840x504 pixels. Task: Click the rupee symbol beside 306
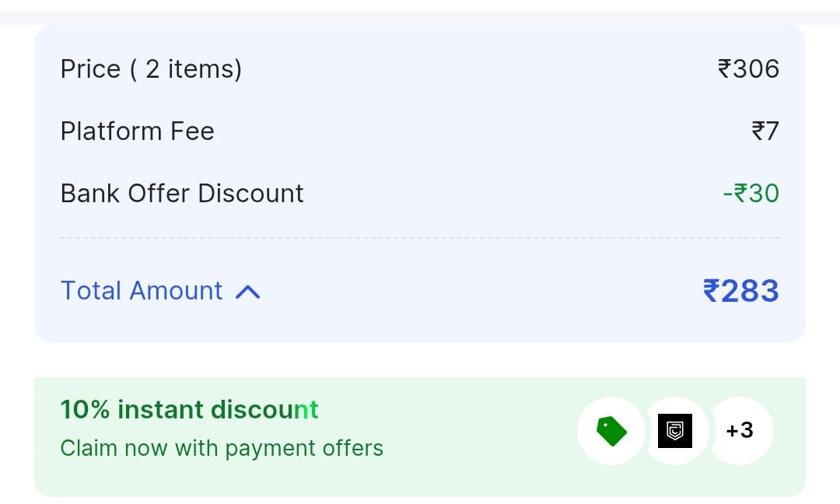(x=724, y=69)
